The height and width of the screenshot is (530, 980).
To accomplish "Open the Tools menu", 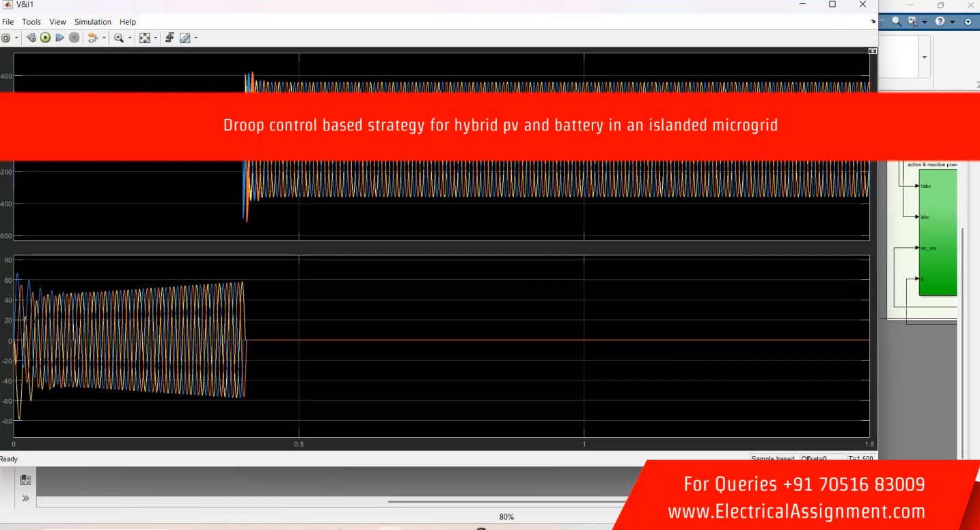I will click(31, 22).
